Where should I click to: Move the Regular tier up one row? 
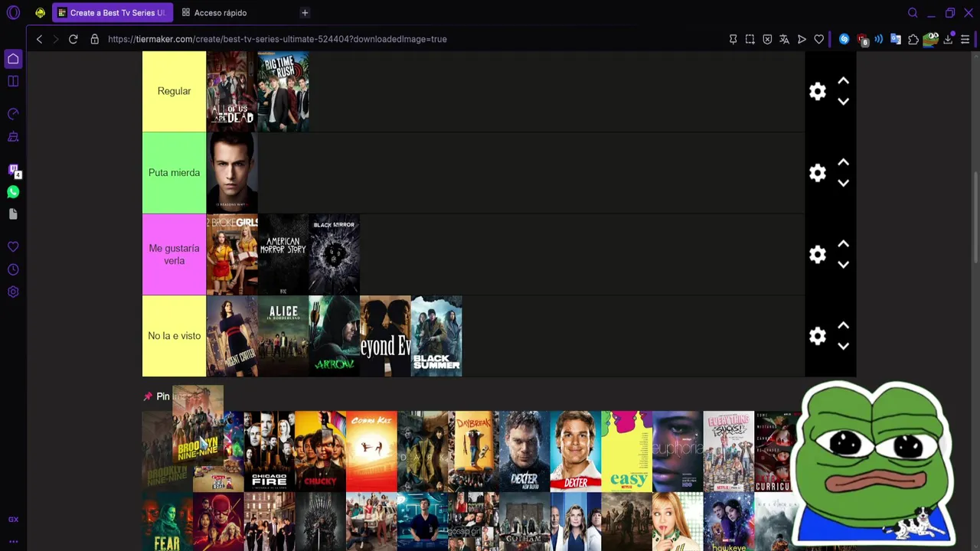tap(843, 80)
